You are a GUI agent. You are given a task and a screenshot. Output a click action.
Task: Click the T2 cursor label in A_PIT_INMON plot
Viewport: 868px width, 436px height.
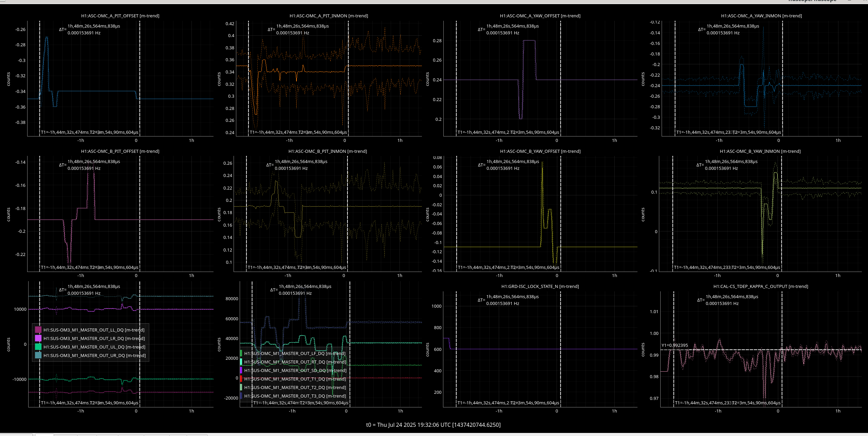click(x=323, y=132)
